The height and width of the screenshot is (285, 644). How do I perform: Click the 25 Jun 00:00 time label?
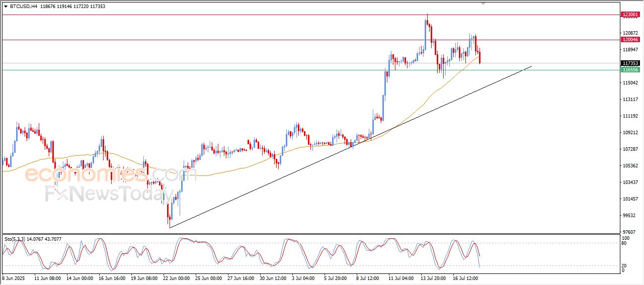click(208, 277)
